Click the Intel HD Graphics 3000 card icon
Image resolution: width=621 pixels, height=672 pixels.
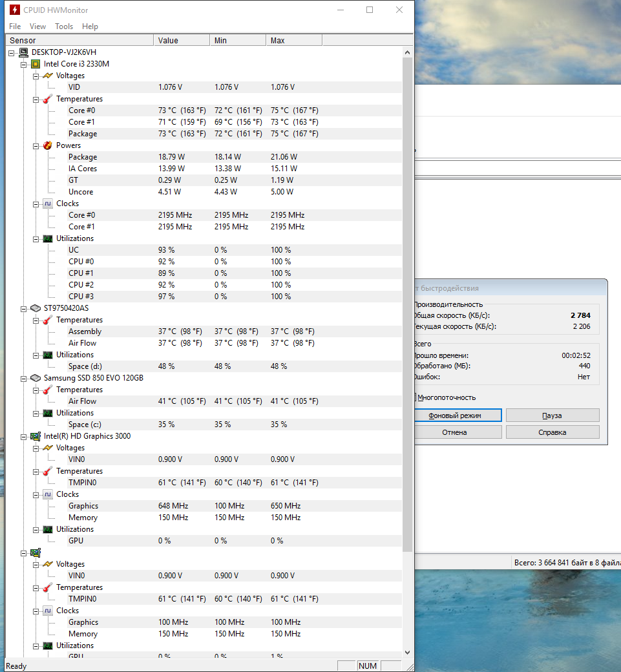click(x=36, y=436)
